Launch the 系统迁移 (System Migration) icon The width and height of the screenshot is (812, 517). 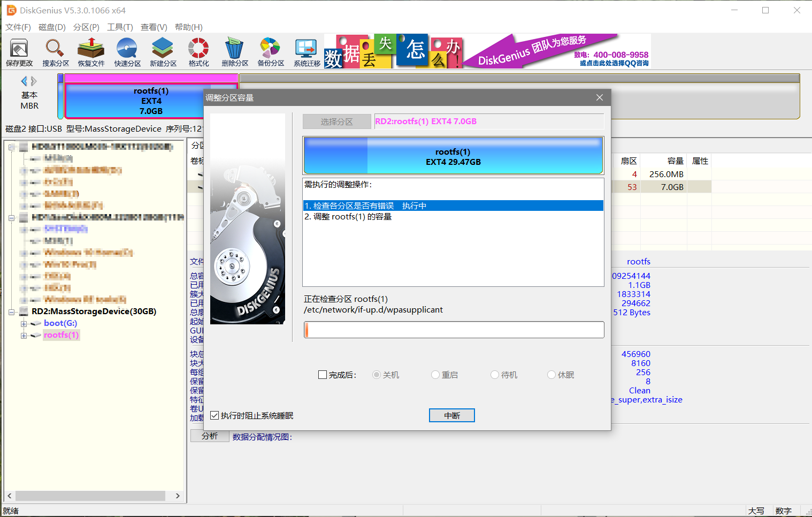pyautogui.click(x=307, y=52)
